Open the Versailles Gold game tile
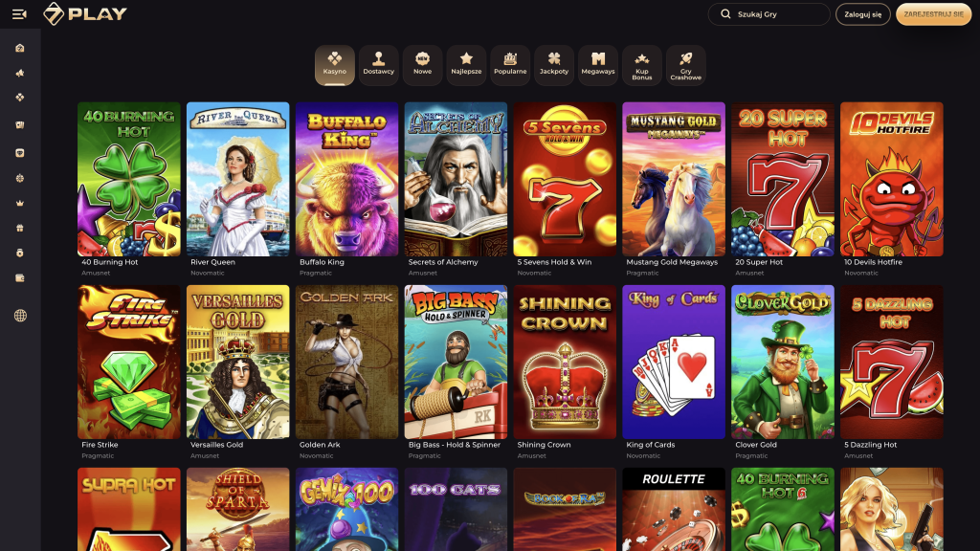 pos(237,362)
